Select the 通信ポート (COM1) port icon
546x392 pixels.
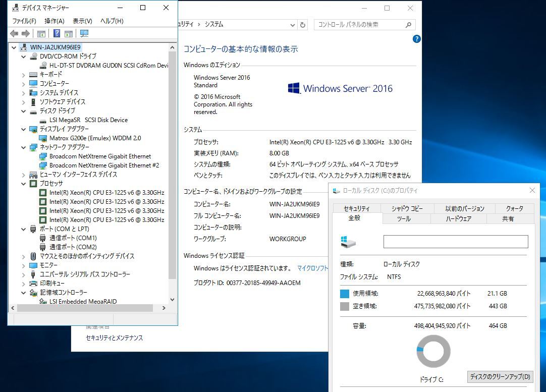(43, 238)
